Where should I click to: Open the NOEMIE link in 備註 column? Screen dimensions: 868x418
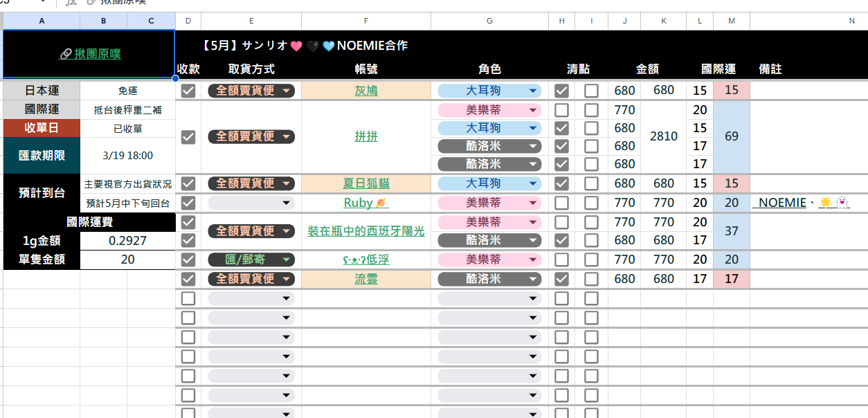pyautogui.click(x=783, y=203)
